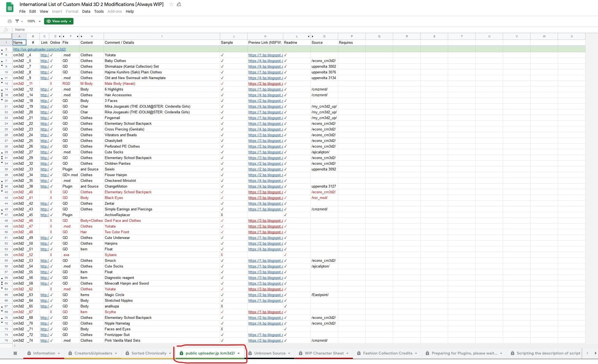This screenshot has height=364, width=598.
Task: Click horizontal scrollbar left arrow below grid
Action: (15, 346)
